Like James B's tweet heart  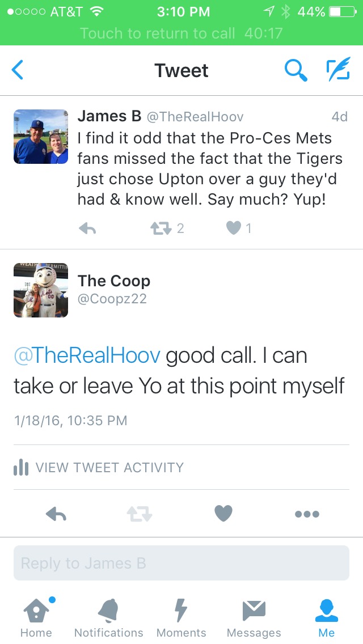click(233, 228)
